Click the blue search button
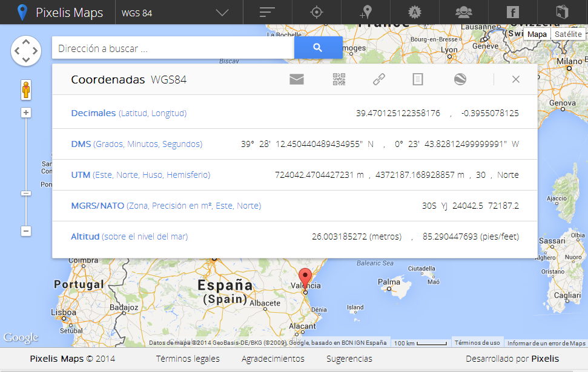This screenshot has width=588, height=372. (318, 48)
